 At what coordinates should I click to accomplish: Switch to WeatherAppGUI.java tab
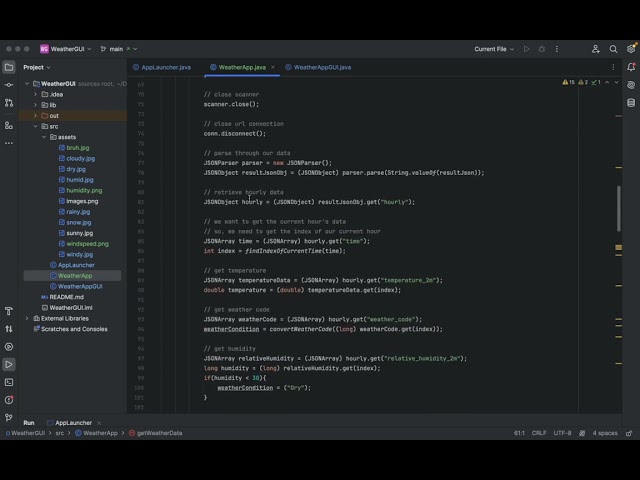tap(318, 67)
